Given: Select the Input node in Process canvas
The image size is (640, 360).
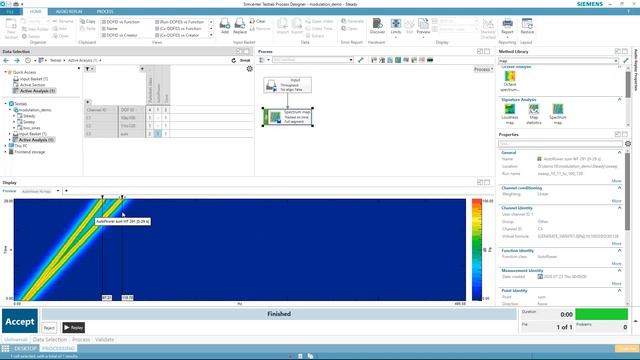Looking at the screenshot, I should 287,85.
